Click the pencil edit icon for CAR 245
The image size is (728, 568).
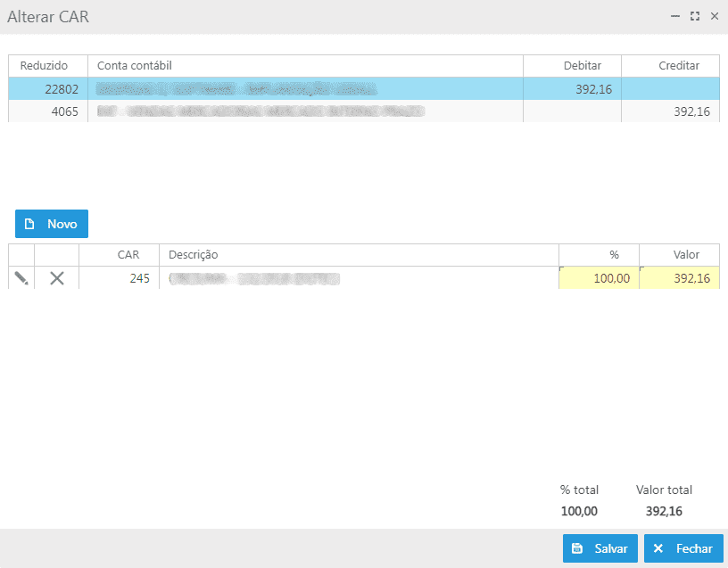[x=21, y=278]
